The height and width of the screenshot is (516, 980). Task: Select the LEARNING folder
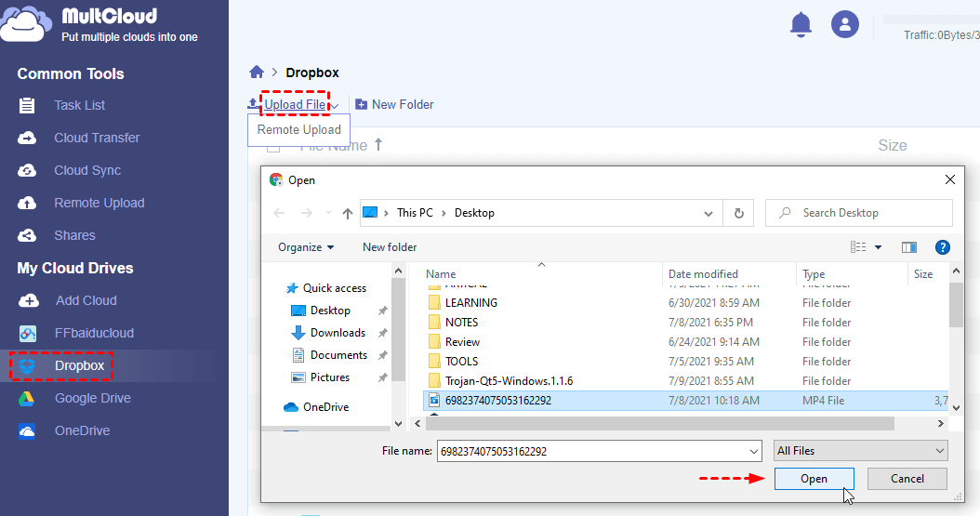tap(471, 303)
